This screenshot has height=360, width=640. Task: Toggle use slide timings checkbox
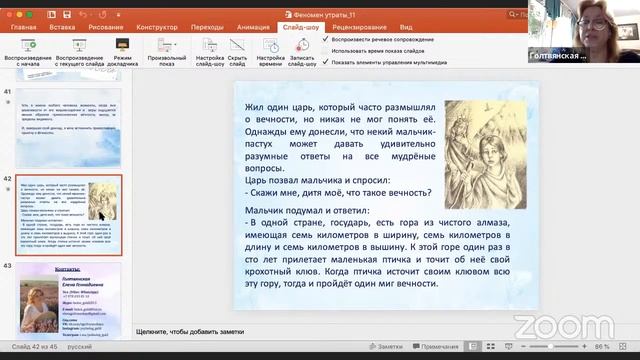point(325,51)
